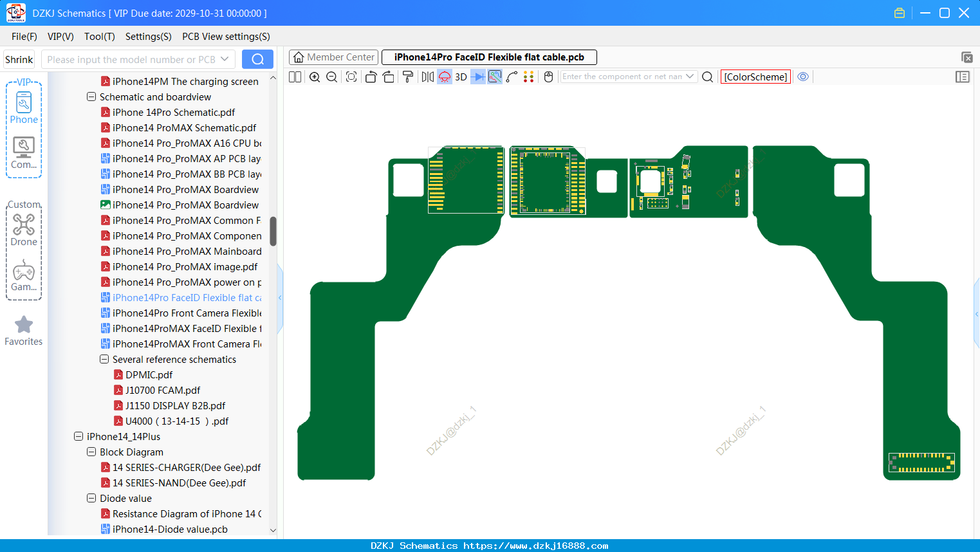Rotate board clockwise
This screenshot has height=552, width=980.
[389, 77]
